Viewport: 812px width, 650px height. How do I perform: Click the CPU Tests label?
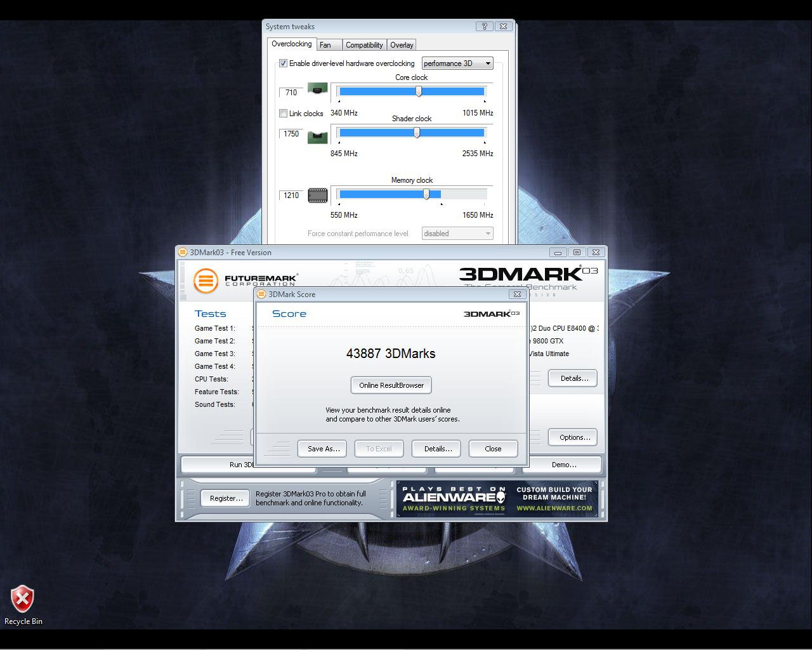click(x=211, y=379)
